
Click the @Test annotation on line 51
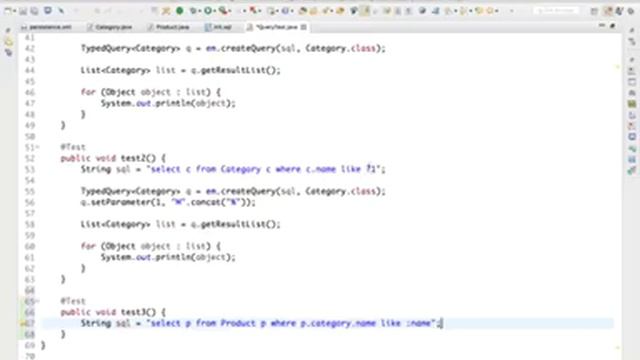tap(73, 147)
